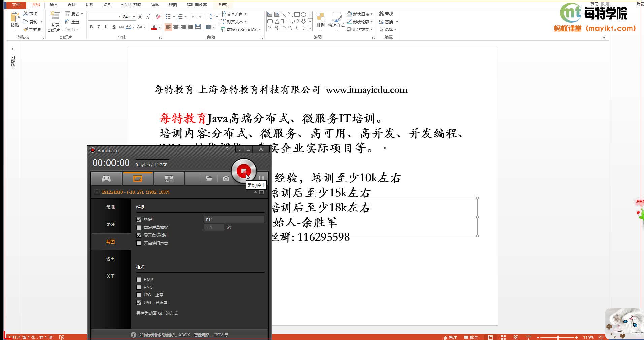Click the F11 hotkey input field
Image resolution: width=644 pixels, height=340 pixels.
234,220
